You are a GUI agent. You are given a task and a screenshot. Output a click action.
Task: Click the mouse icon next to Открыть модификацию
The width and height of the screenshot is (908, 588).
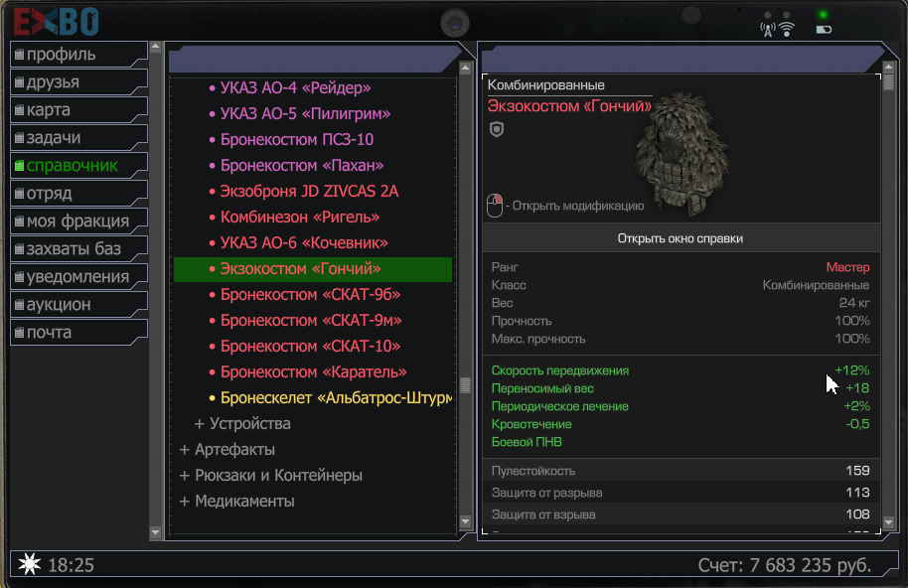pos(495,206)
